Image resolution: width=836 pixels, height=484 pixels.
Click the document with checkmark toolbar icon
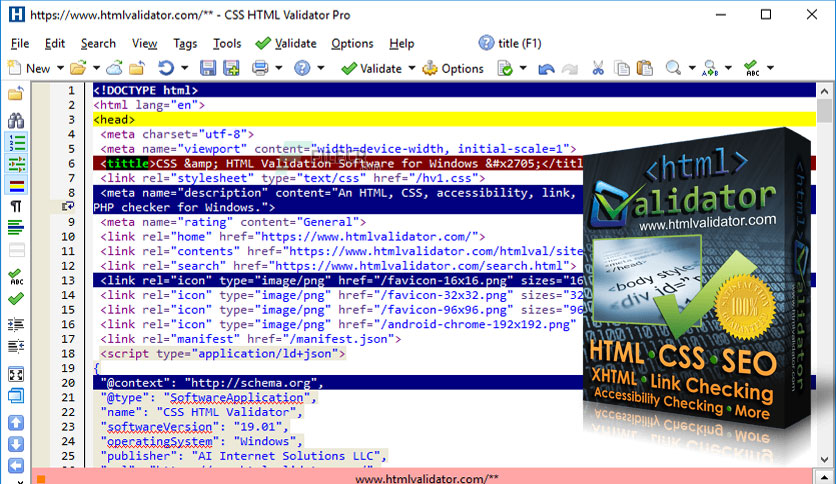[504, 68]
